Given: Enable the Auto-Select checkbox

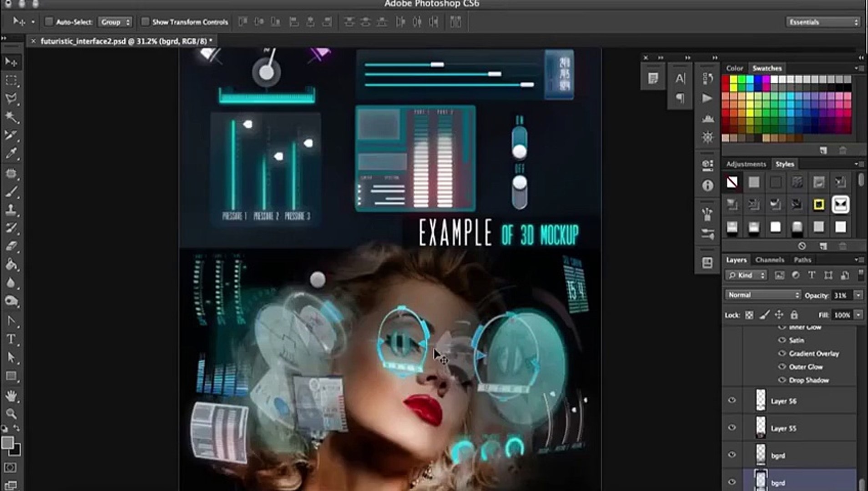Looking at the screenshot, I should [x=49, y=21].
